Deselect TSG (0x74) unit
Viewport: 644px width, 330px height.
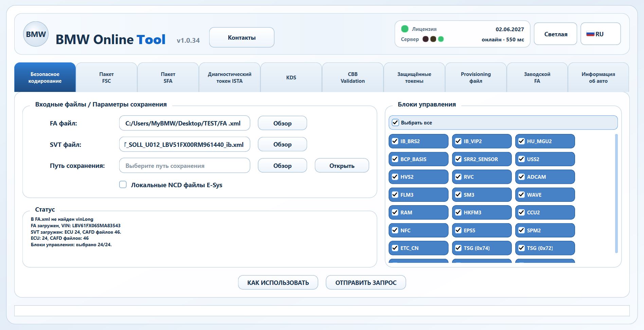click(458, 248)
